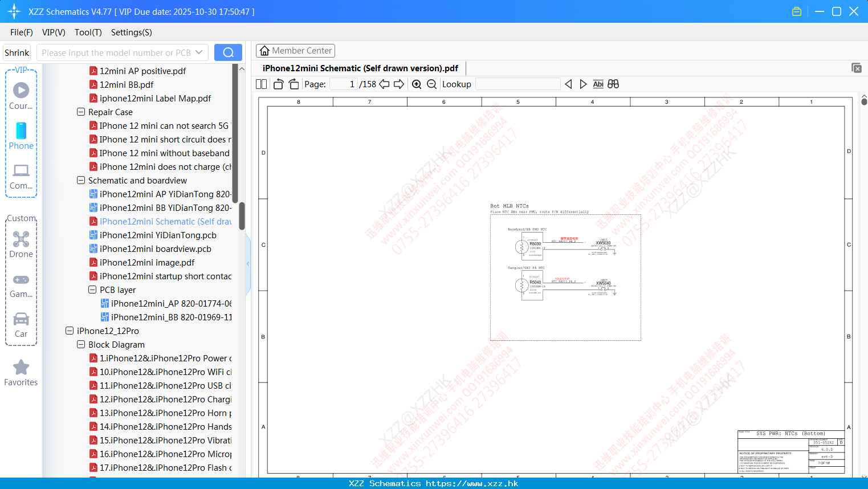Open the Settings menu

click(x=132, y=32)
